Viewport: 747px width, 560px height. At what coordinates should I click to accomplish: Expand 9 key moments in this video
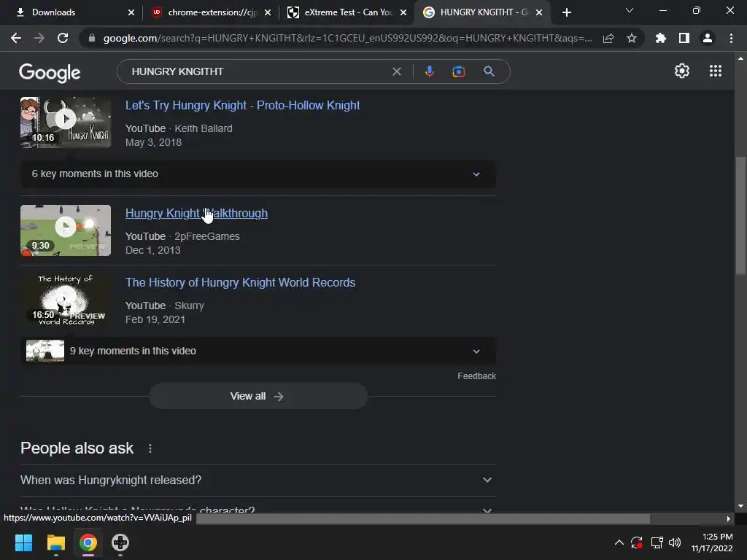point(258,351)
